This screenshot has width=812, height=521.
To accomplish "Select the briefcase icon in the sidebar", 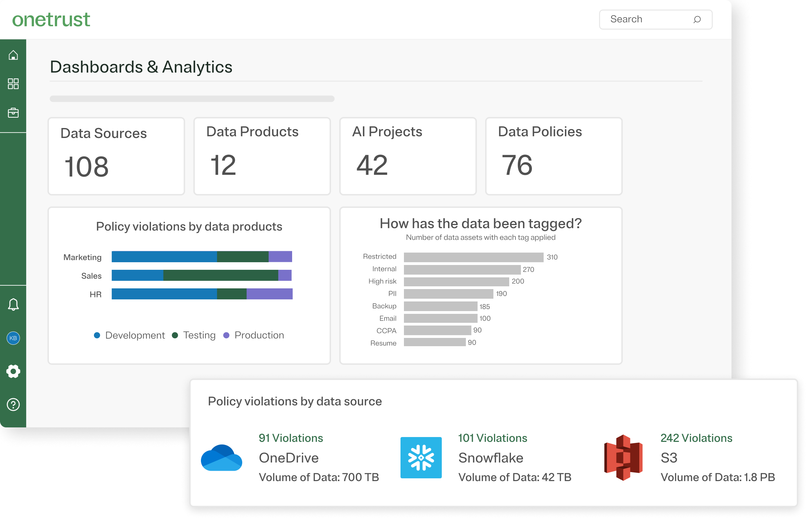I will click(13, 112).
